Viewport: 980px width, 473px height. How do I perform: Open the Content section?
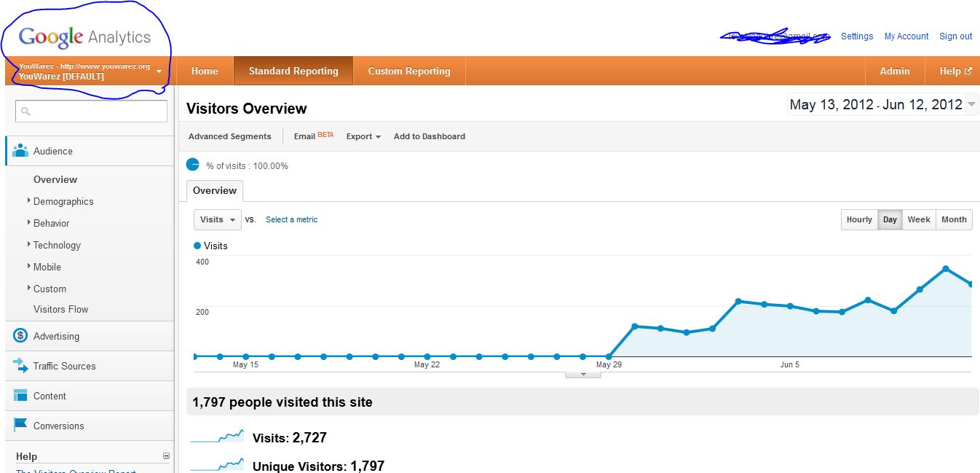pos(50,396)
